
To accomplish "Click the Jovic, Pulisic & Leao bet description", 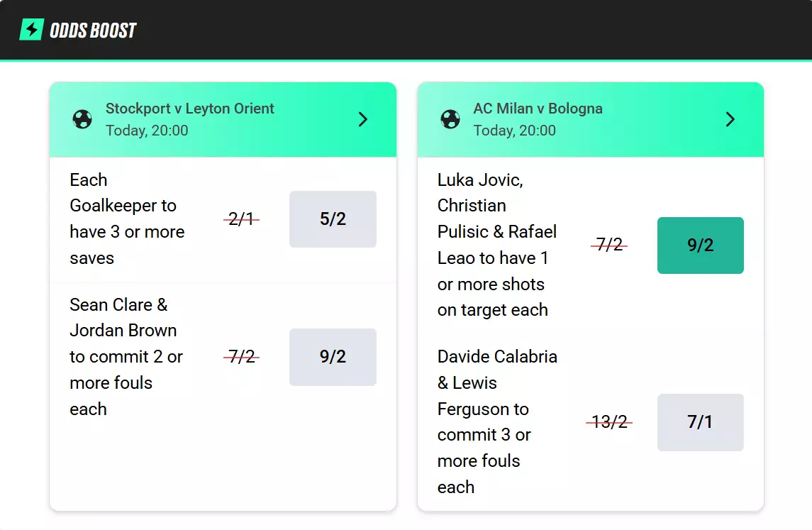I will [x=496, y=245].
